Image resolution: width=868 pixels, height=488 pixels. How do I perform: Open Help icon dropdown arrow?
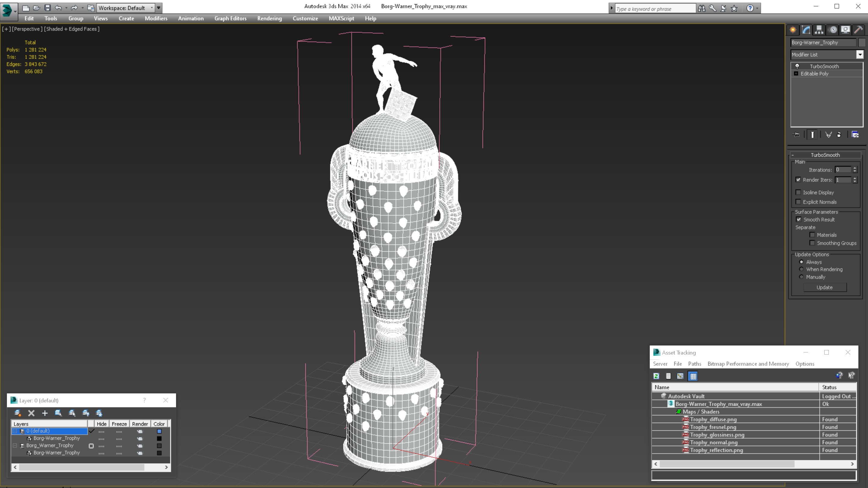point(757,8)
